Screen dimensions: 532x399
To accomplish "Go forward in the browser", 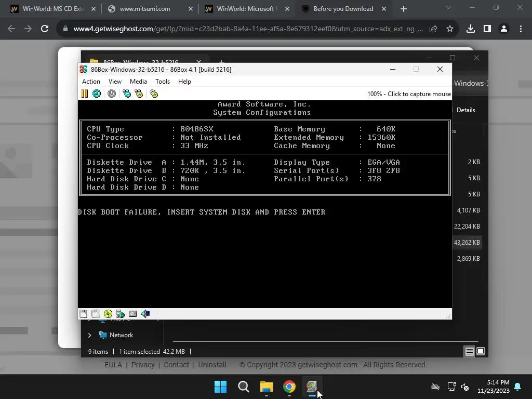I will (x=28, y=29).
